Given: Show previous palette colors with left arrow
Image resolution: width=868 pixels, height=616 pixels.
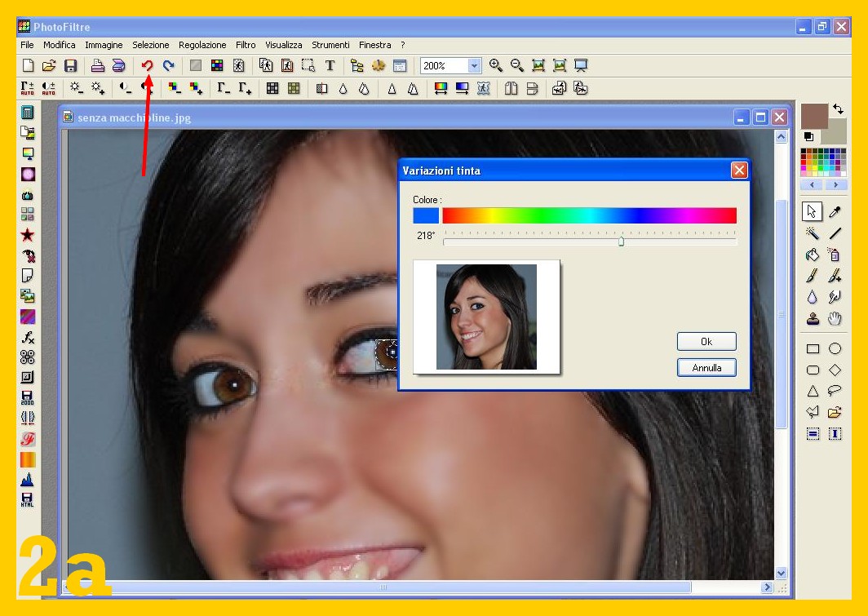Looking at the screenshot, I should tap(813, 185).
